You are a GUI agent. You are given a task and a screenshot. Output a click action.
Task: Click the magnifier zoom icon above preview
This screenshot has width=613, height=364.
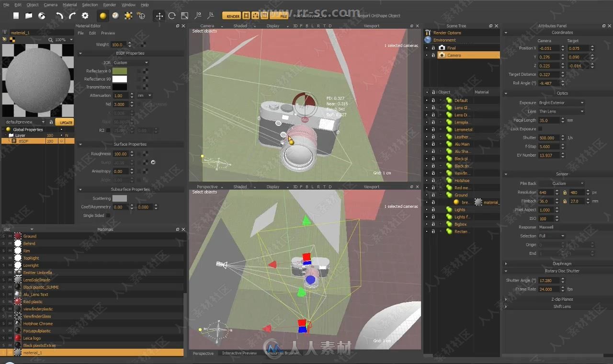pos(51,40)
